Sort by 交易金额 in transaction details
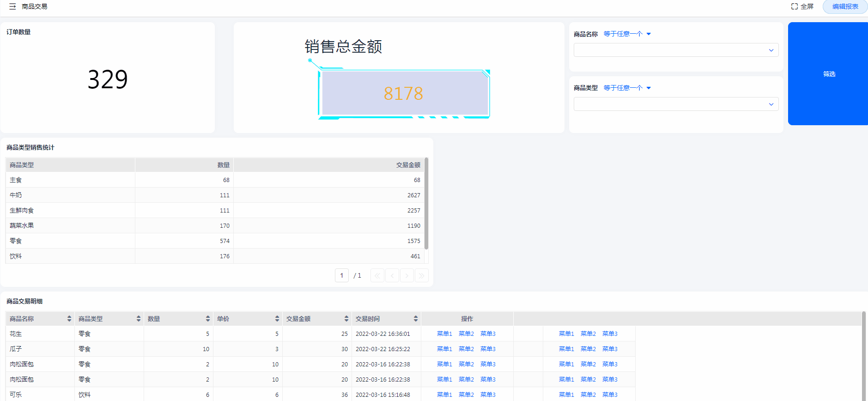 click(346, 319)
